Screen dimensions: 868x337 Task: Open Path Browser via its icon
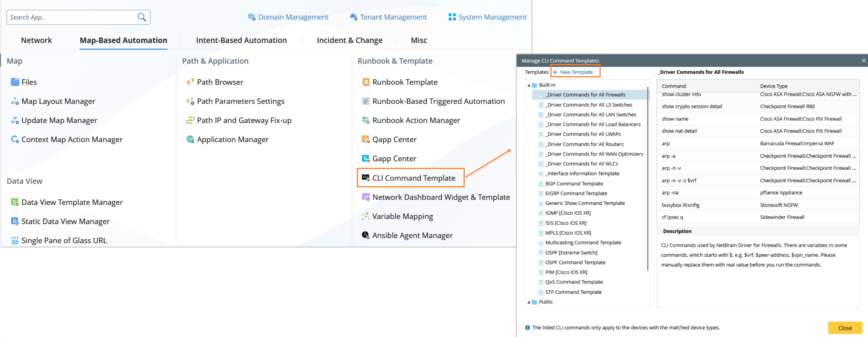(x=190, y=82)
